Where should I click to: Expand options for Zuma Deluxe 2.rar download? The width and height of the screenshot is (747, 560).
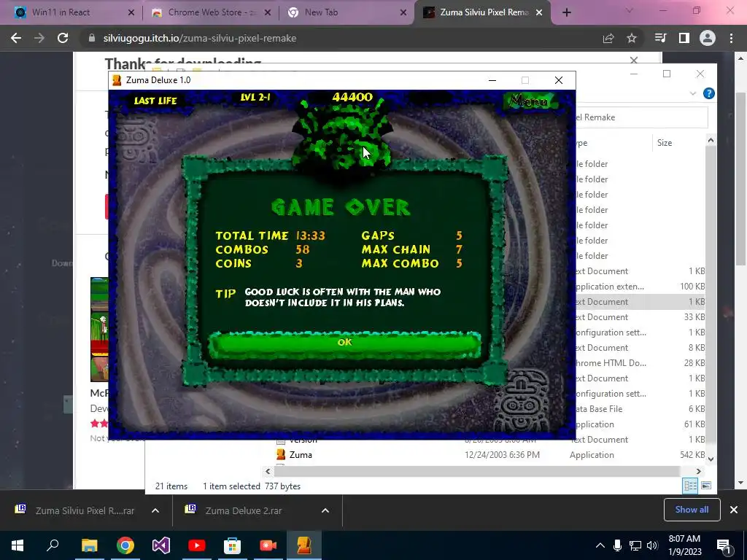[x=325, y=510]
